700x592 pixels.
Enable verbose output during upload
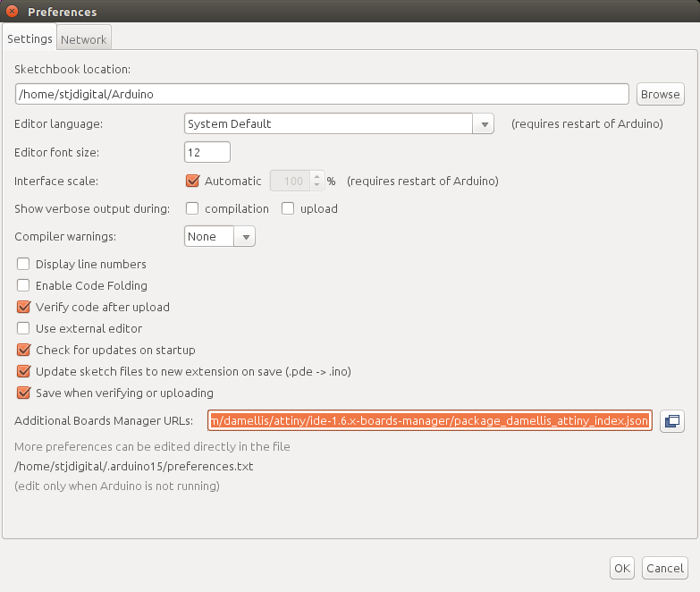pos(288,208)
